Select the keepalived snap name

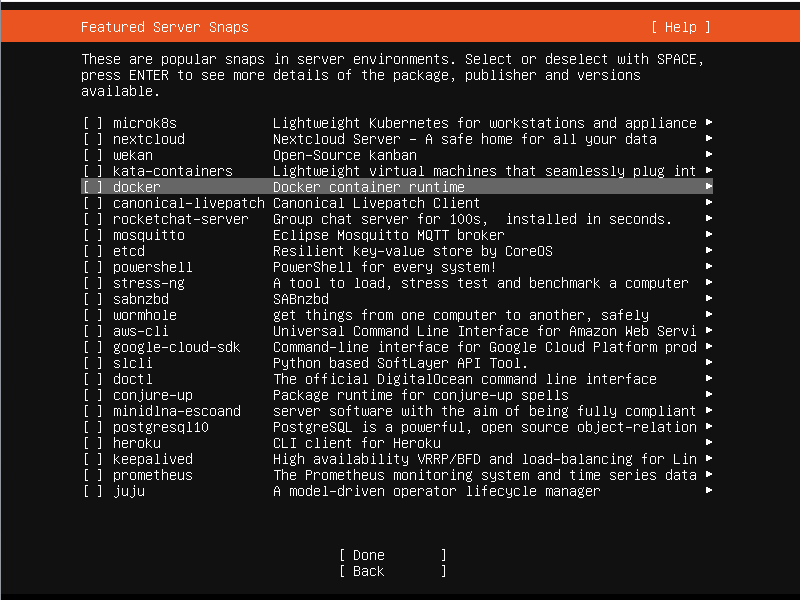(x=153, y=459)
